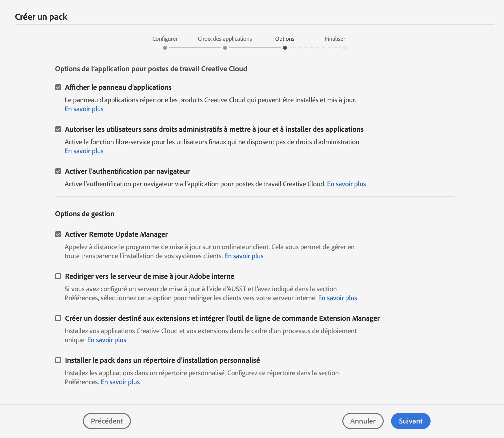The image size is (504, 438).
Task: Enable 'Rediriger vers le serveur de mise à jour' checkbox
Action: (58, 276)
